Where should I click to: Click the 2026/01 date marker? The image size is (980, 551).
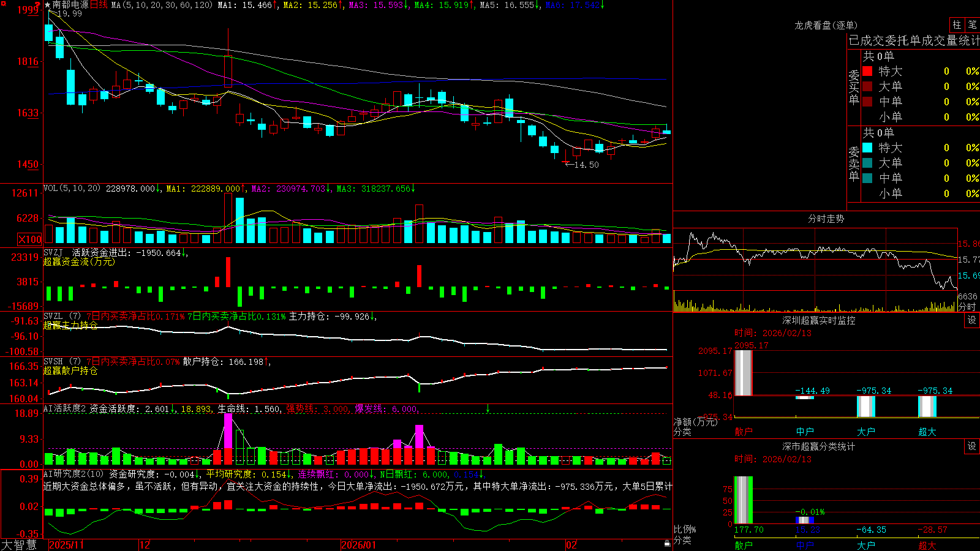click(x=358, y=545)
